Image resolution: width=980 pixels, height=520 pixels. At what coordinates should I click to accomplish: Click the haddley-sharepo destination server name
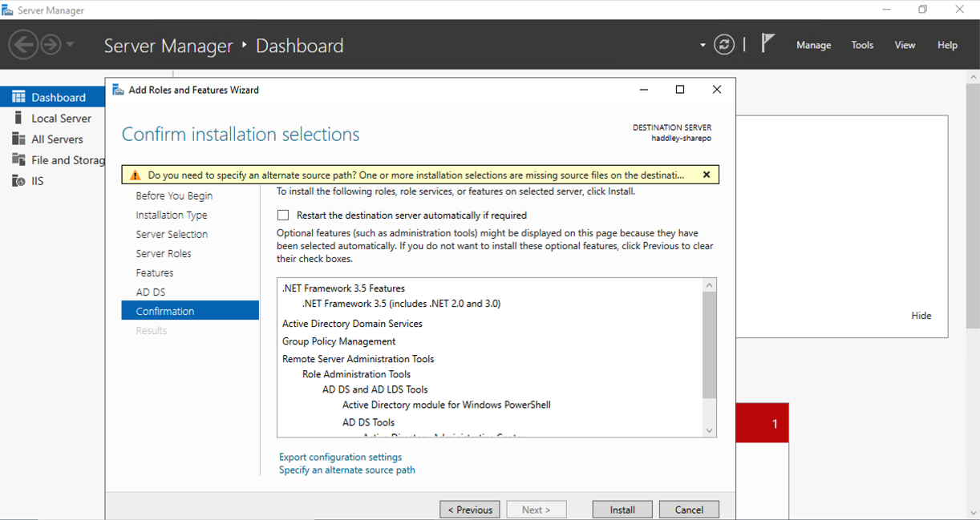[x=681, y=138]
